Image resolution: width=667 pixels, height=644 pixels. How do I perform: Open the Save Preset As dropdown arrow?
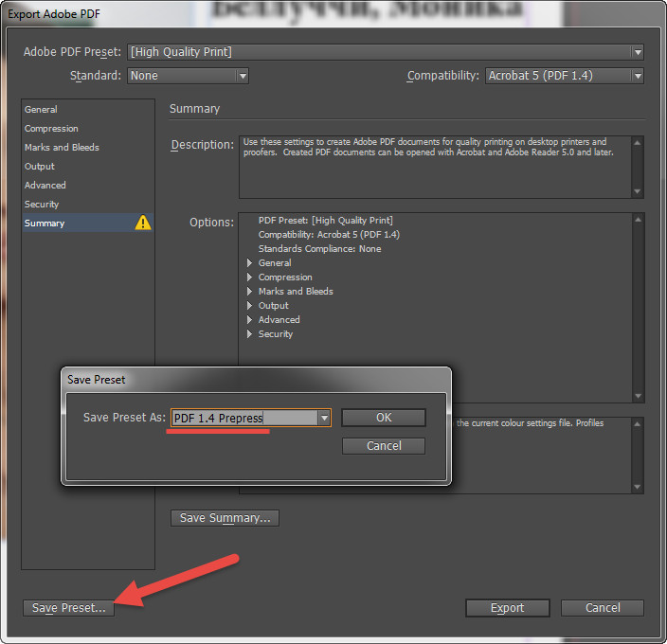[324, 419]
